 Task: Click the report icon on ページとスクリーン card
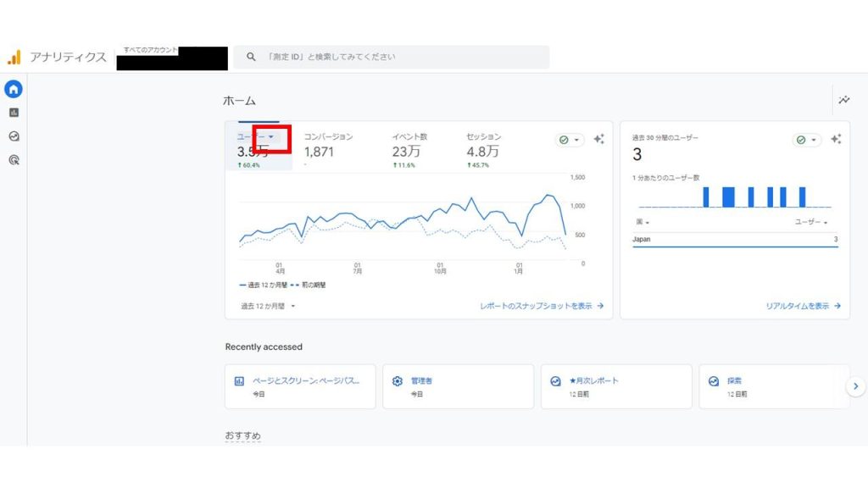[x=239, y=381]
